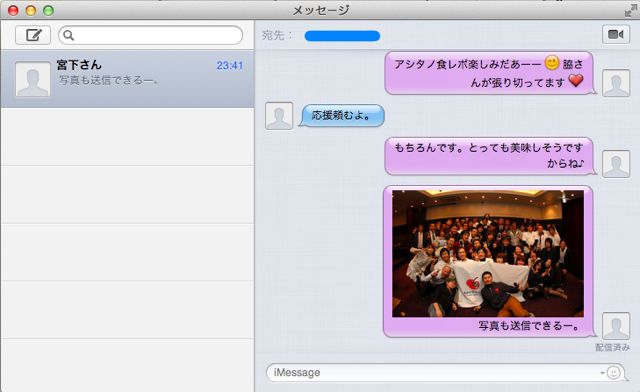
Task: Click the avatar beside the photo message
Action: pos(616,326)
